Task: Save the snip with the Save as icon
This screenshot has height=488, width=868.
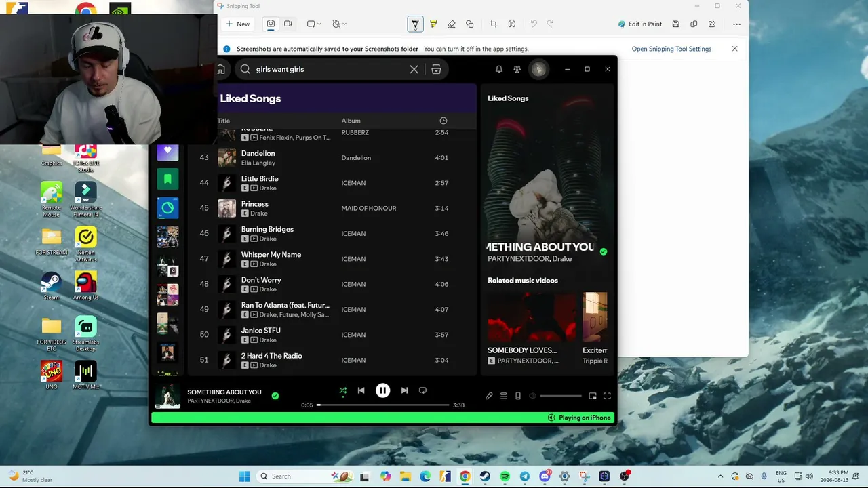Action: tap(676, 24)
